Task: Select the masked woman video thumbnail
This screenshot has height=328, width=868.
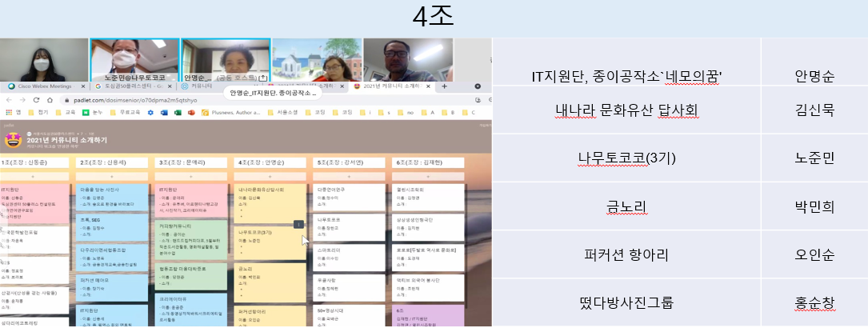Action: [x=44, y=60]
